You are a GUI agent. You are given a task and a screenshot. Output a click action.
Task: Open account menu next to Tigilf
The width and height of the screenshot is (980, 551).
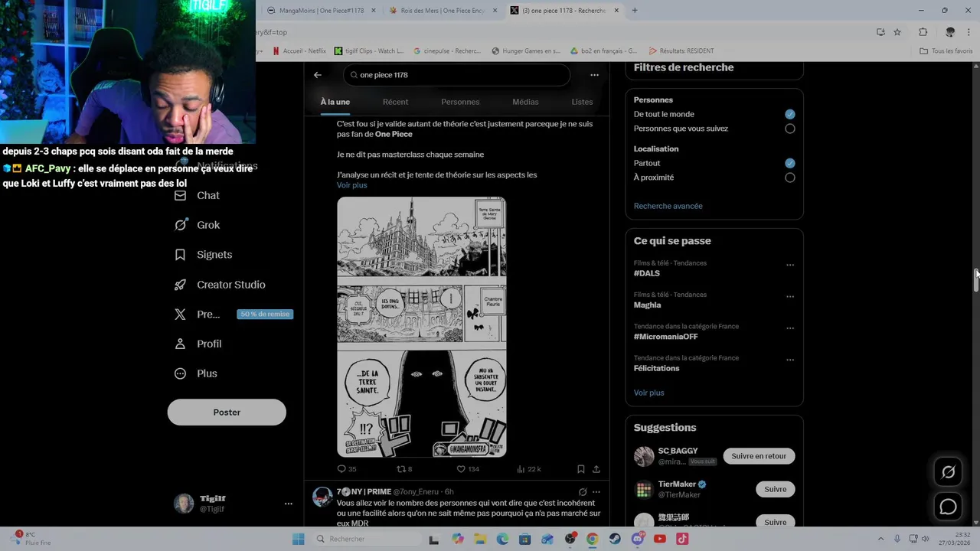(x=289, y=504)
